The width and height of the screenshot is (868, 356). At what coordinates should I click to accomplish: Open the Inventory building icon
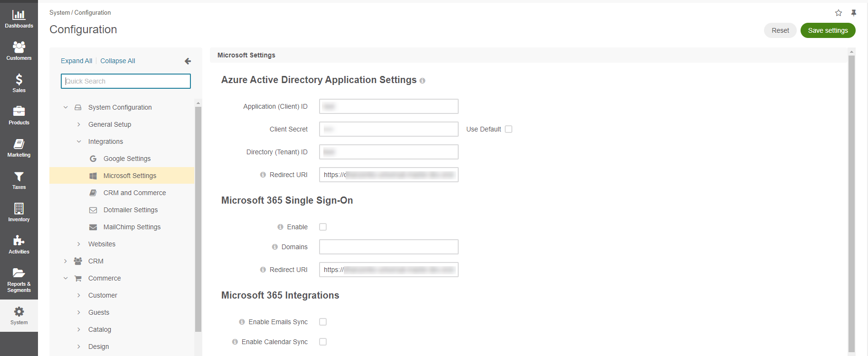19,208
